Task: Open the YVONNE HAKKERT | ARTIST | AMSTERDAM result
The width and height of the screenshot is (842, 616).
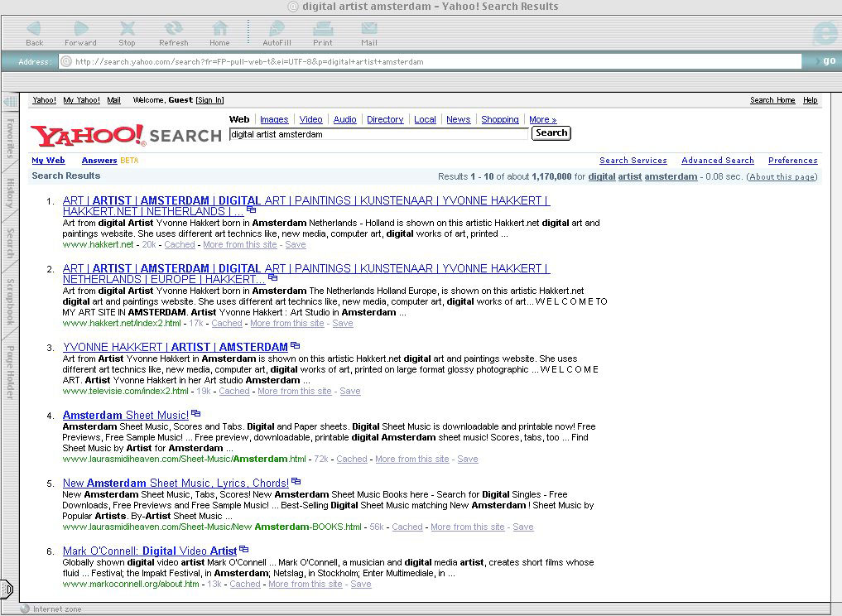Action: pyautogui.click(x=175, y=347)
